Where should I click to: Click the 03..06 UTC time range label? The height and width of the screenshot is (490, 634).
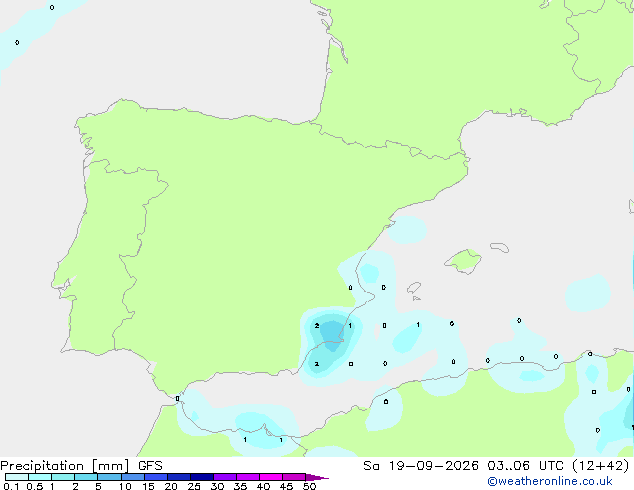click(524, 466)
